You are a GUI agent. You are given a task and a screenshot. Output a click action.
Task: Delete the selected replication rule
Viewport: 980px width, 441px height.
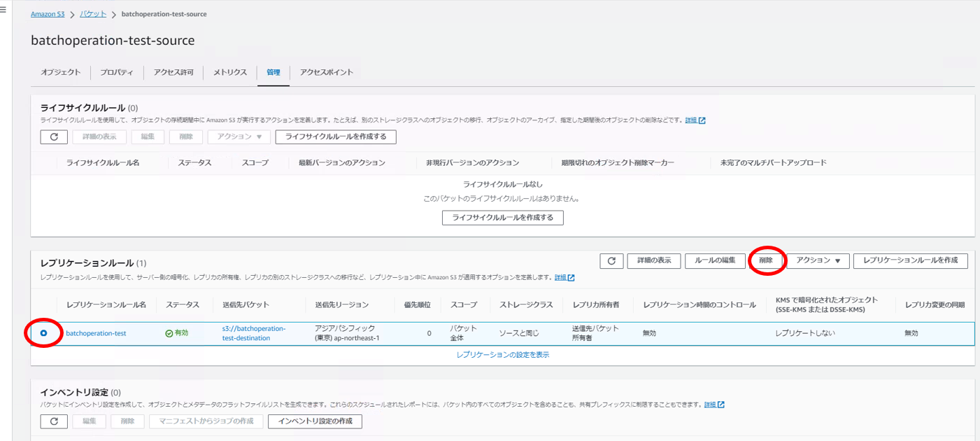coord(766,260)
